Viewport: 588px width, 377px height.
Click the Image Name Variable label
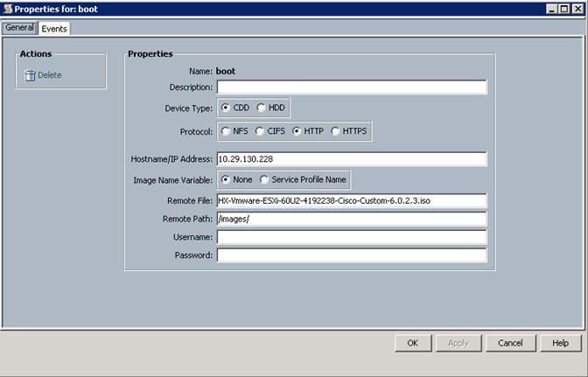(x=172, y=180)
